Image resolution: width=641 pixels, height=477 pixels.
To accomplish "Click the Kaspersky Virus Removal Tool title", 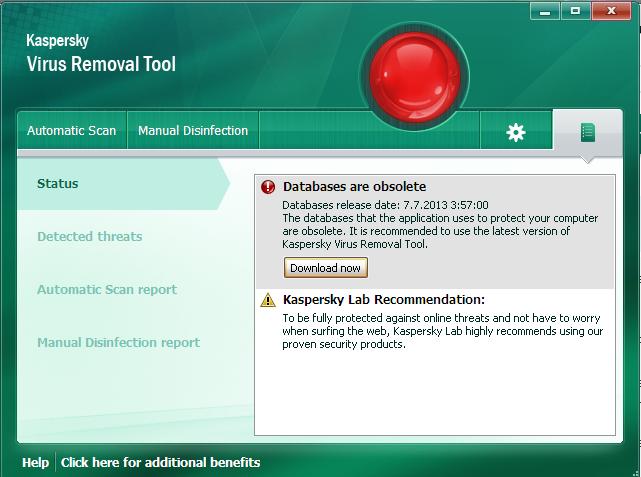I will (101, 54).
